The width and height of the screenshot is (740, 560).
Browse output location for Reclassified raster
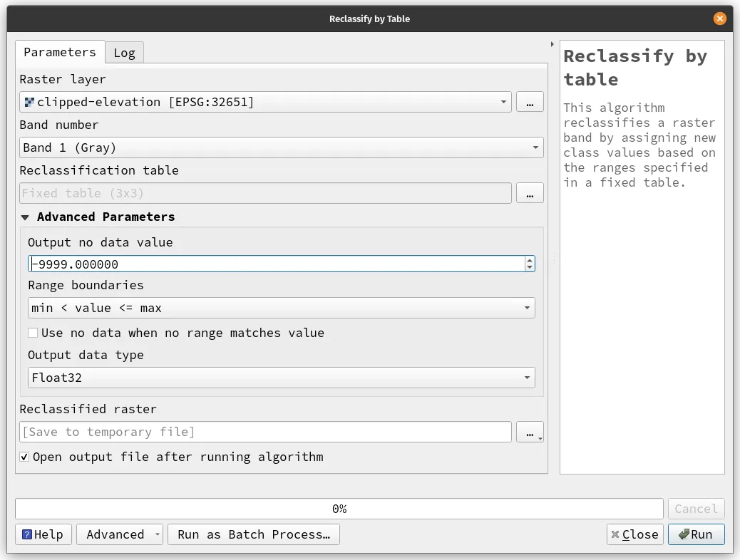(x=529, y=432)
